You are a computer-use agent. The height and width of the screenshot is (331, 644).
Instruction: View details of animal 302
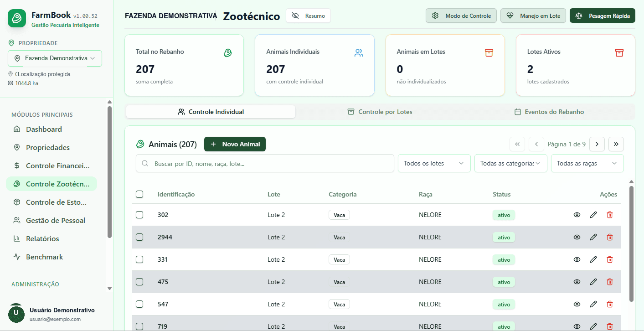click(577, 215)
